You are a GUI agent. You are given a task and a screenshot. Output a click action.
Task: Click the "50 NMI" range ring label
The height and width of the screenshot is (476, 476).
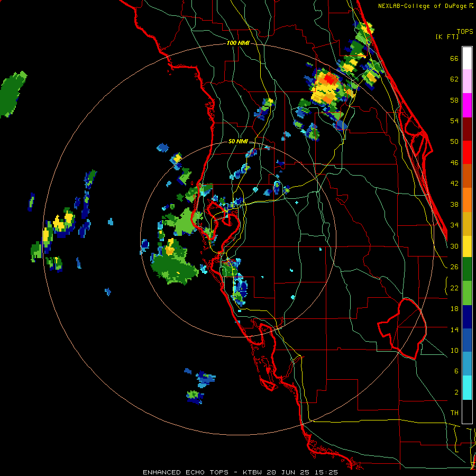238,141
